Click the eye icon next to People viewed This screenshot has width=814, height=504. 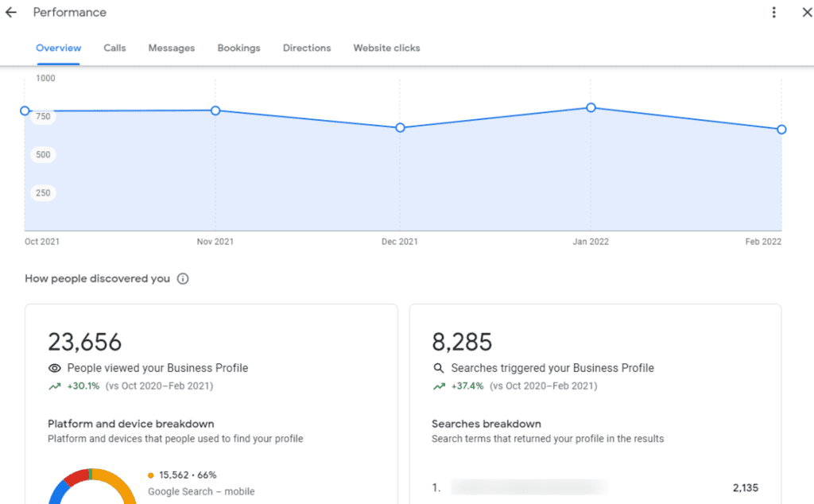click(55, 368)
